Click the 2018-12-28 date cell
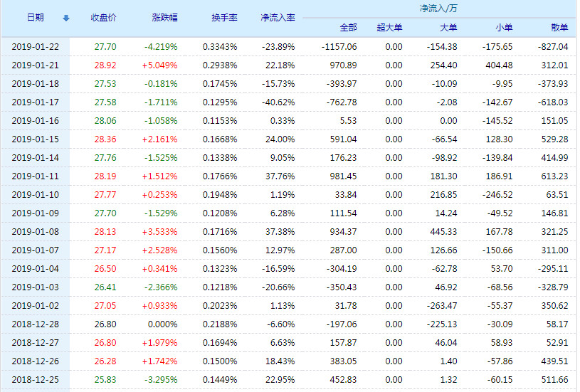 (35, 324)
